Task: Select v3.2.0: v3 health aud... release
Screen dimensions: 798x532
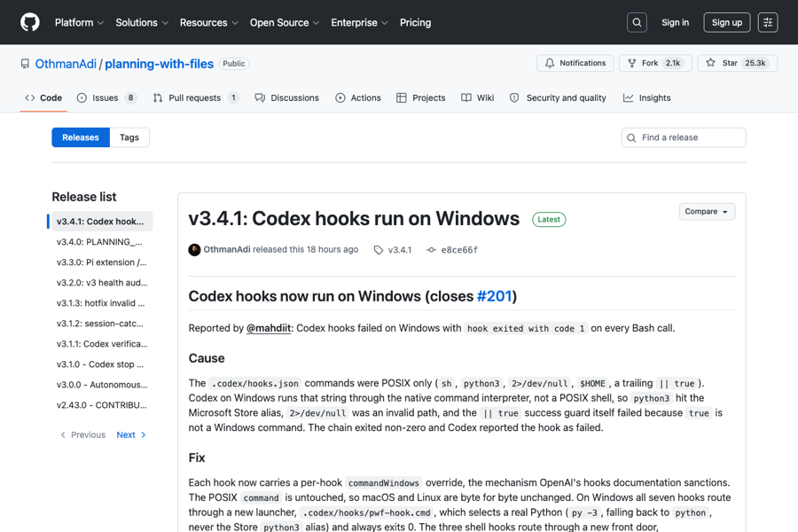Action: pos(102,283)
